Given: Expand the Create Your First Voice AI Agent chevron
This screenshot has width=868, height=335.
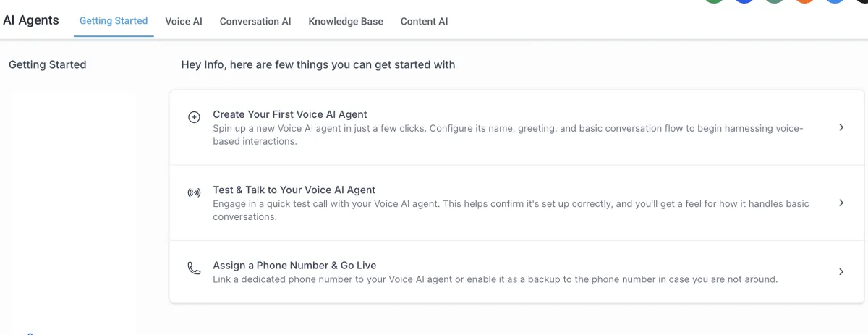Looking at the screenshot, I should [x=841, y=127].
